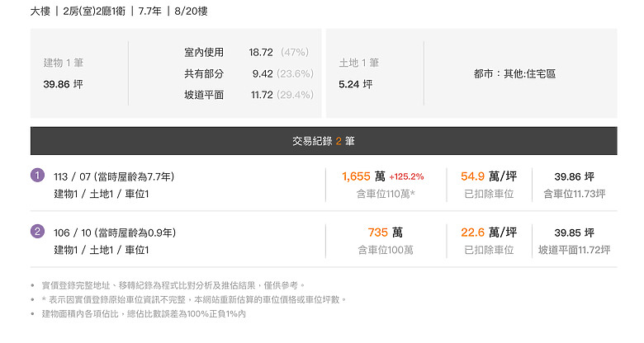Open the 交易紀錄 2 筆 header bar
This screenshot has width=644, height=343.
pyautogui.click(x=324, y=141)
